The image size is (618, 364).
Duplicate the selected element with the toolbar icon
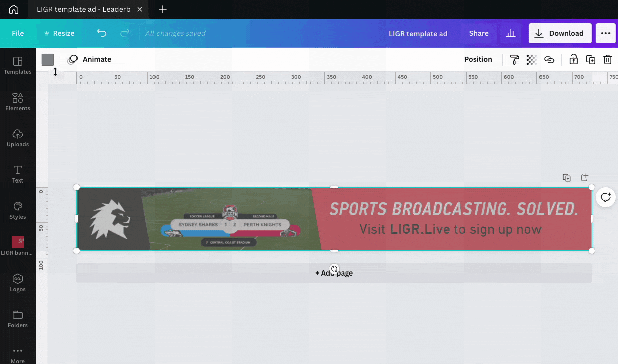click(591, 60)
